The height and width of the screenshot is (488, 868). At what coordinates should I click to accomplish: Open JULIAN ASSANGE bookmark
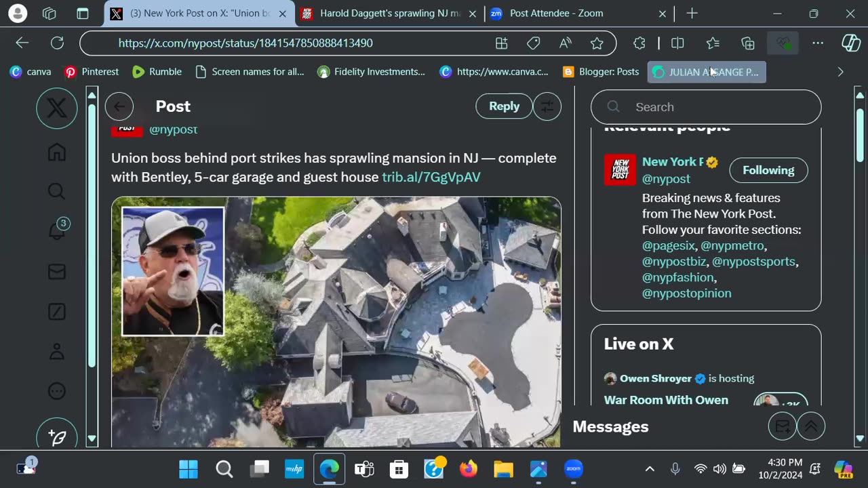pyautogui.click(x=707, y=72)
